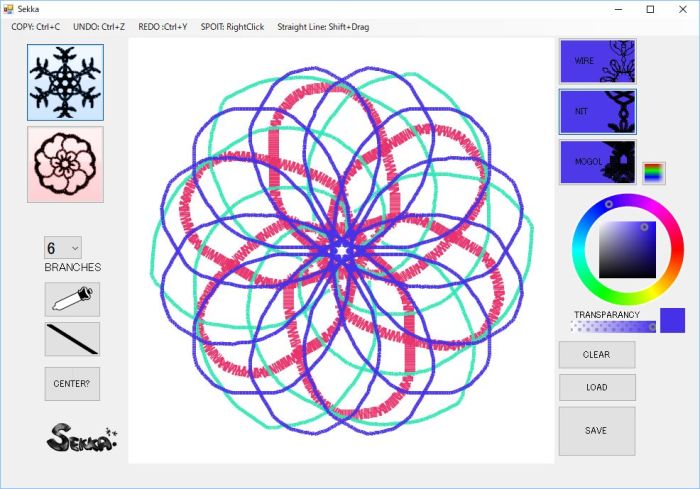Toggle the CENTER? button
The height and width of the screenshot is (489, 700).
tap(72, 384)
